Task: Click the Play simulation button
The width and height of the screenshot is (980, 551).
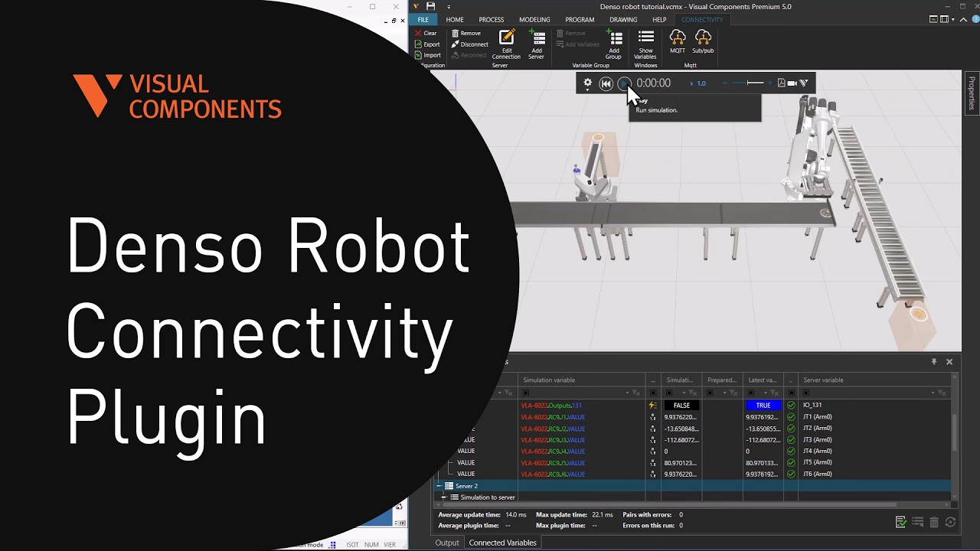Action: coord(624,83)
